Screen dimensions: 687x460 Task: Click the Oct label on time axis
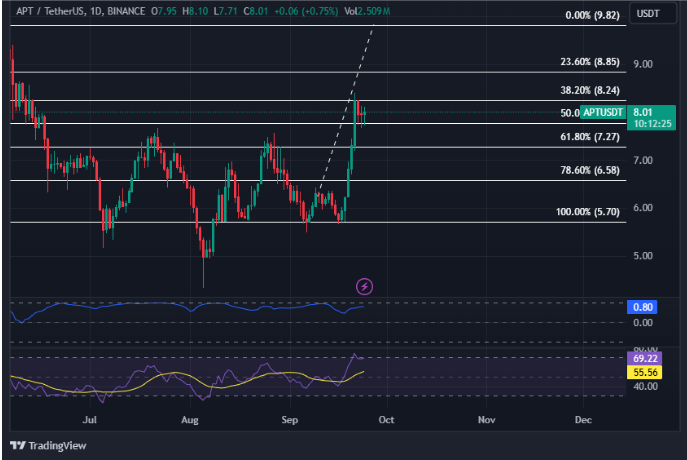tap(388, 422)
